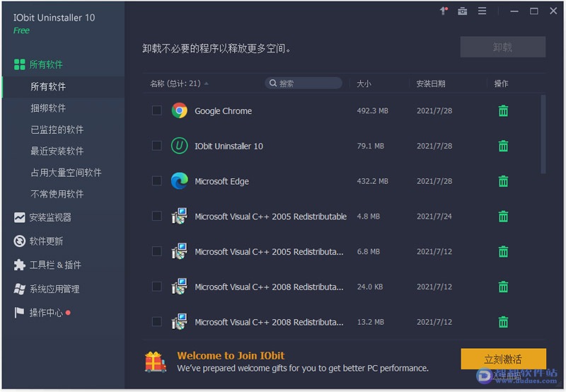Screen dimensions: 566x392
Task: Click the Microsoft Edge program name
Action: [x=221, y=181]
